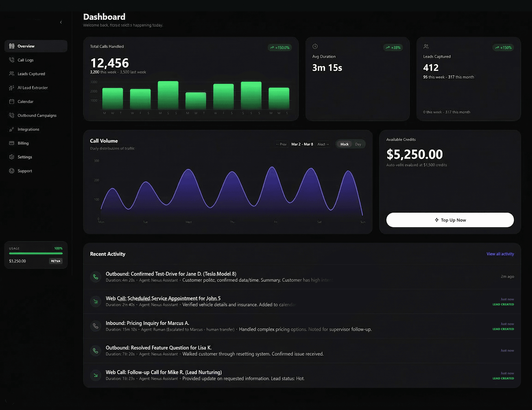Switch Call Volume to Day view
This screenshot has height=410, width=532.
tap(358, 144)
